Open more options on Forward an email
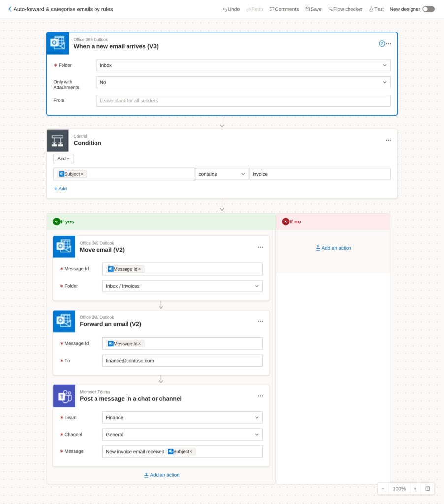The width and height of the screenshot is (444, 504). pyautogui.click(x=261, y=321)
